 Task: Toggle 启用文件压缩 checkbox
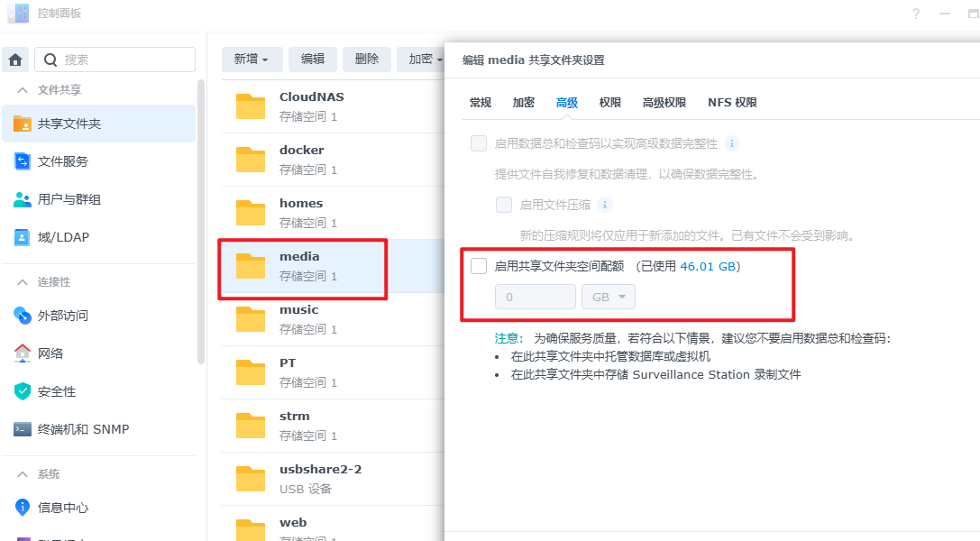(x=504, y=205)
